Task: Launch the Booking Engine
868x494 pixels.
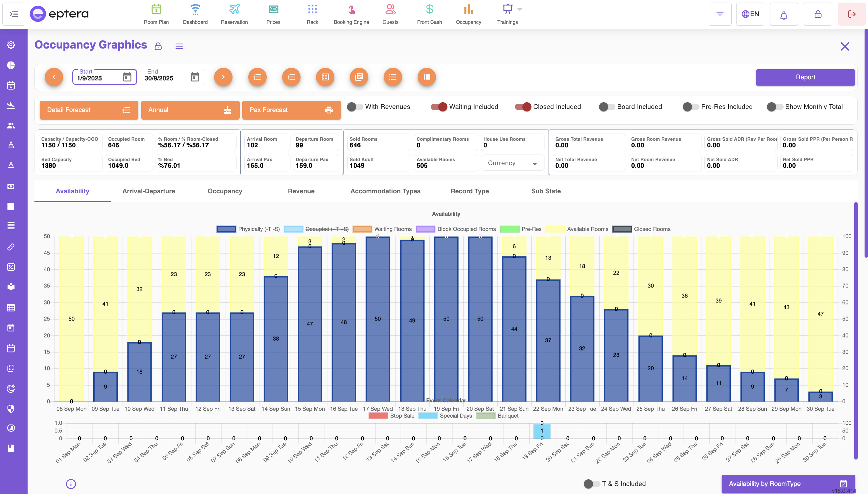Action: point(351,14)
